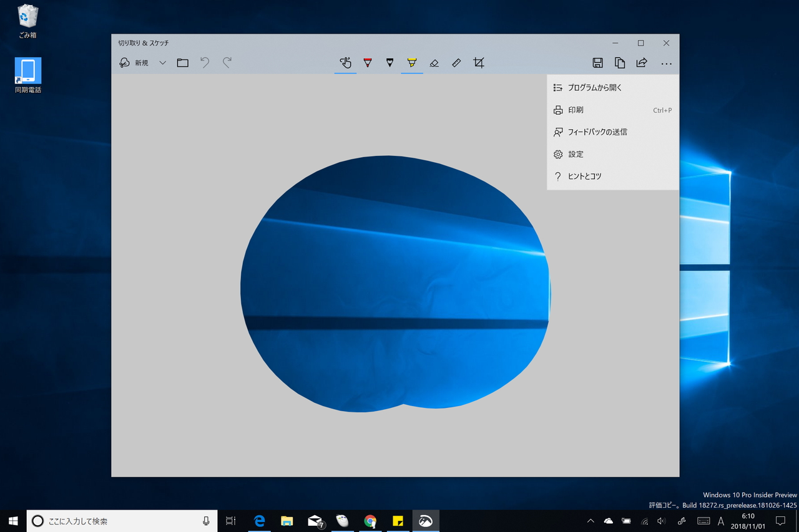Select the Crop tool
799x532 pixels.
(479, 62)
